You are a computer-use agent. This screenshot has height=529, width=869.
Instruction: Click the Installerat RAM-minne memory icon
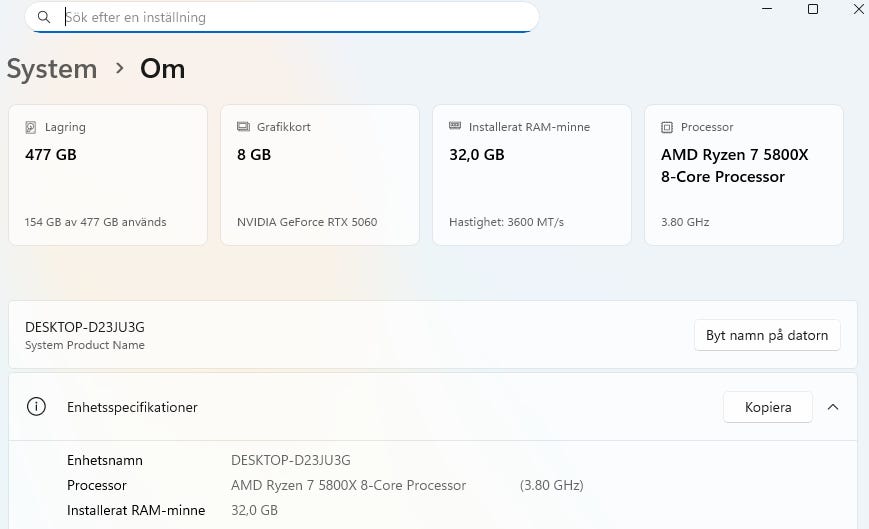[455, 127]
